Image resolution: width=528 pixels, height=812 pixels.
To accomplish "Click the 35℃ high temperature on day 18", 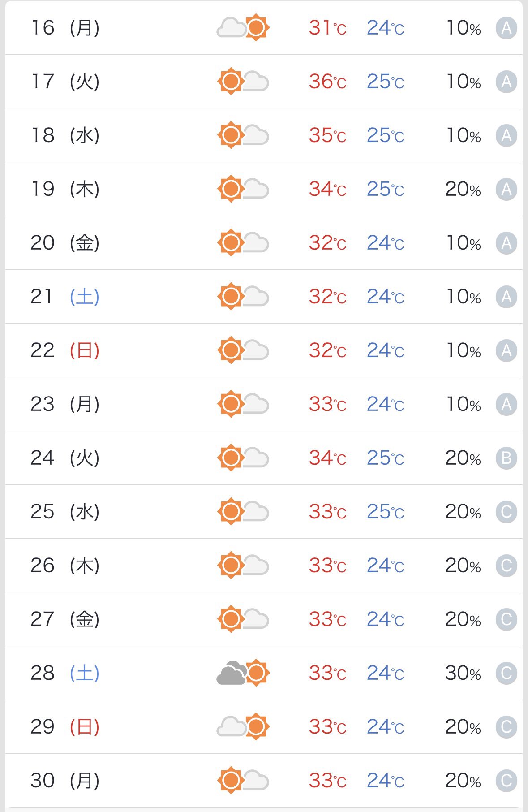I will [x=327, y=135].
